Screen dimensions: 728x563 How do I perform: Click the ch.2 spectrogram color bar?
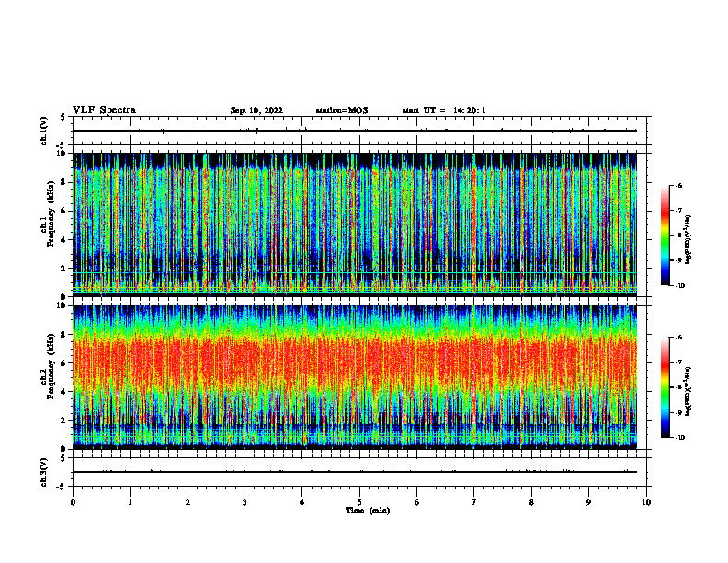point(665,387)
